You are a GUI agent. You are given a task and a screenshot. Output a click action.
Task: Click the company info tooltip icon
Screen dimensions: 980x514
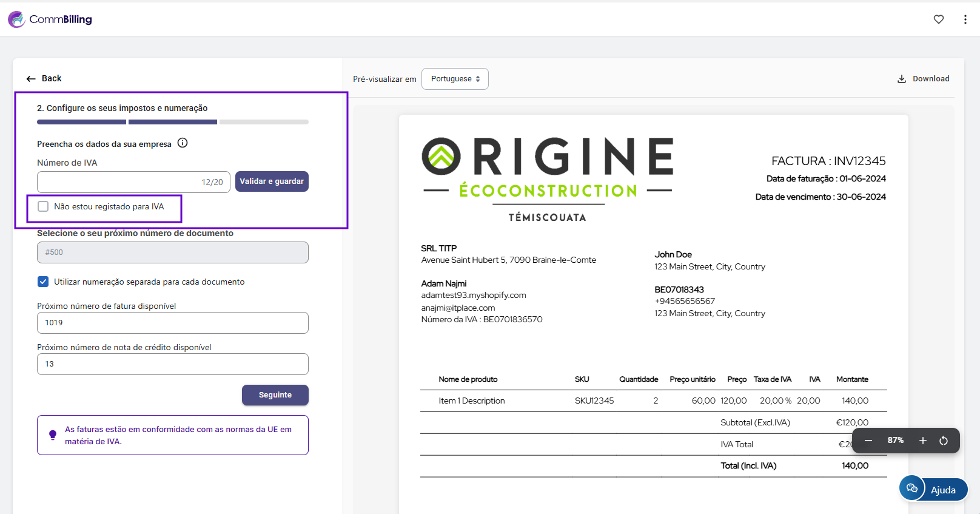(183, 143)
